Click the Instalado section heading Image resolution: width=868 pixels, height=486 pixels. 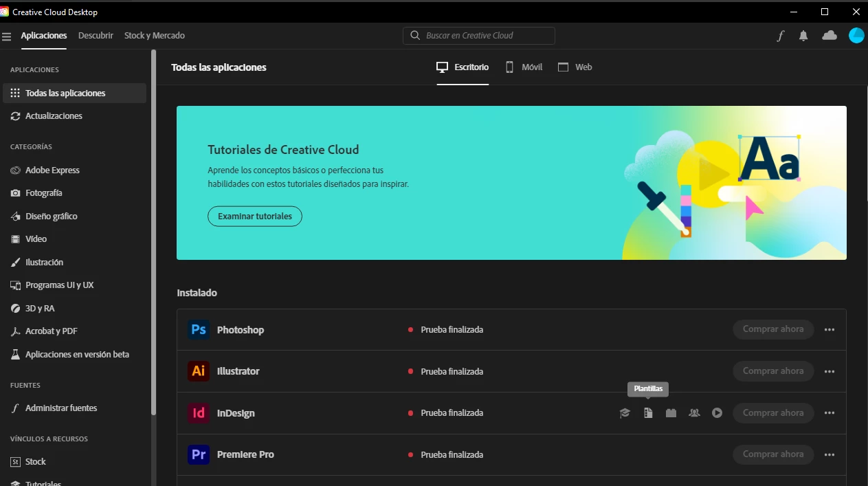click(197, 293)
